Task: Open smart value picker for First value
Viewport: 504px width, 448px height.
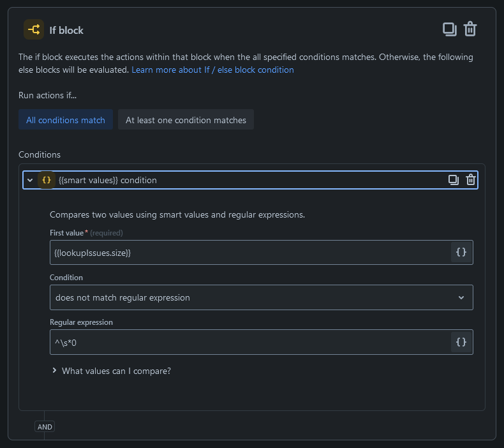Action: pyautogui.click(x=461, y=253)
